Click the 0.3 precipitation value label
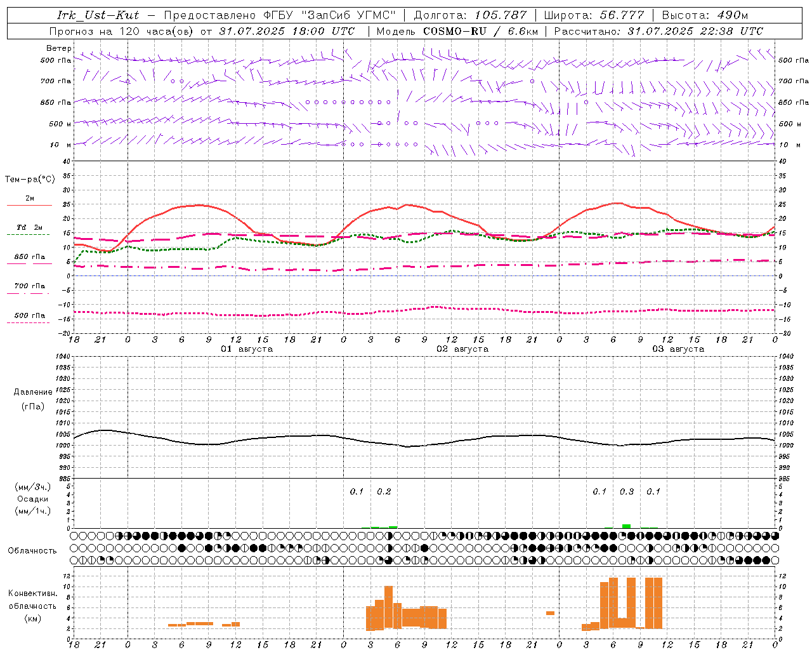The image size is (812, 650). pos(627,491)
